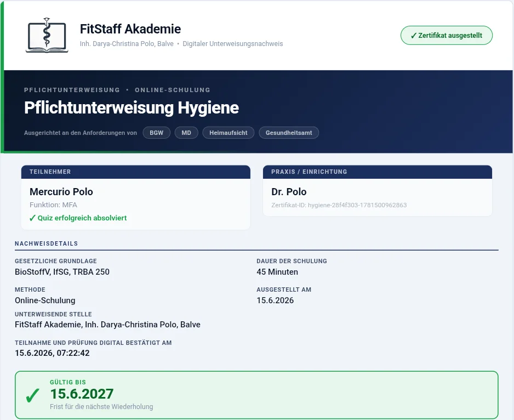Click 'Frist für die nächste Wiederholung' text
514x420 pixels.
[x=101, y=406]
